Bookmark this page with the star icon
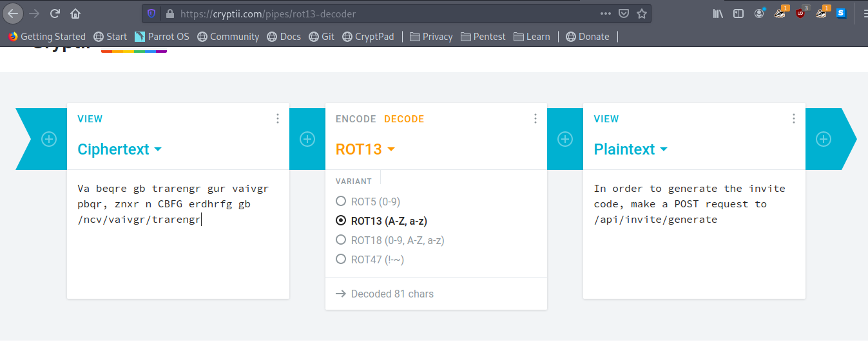The height and width of the screenshot is (358, 868). [x=642, y=14]
